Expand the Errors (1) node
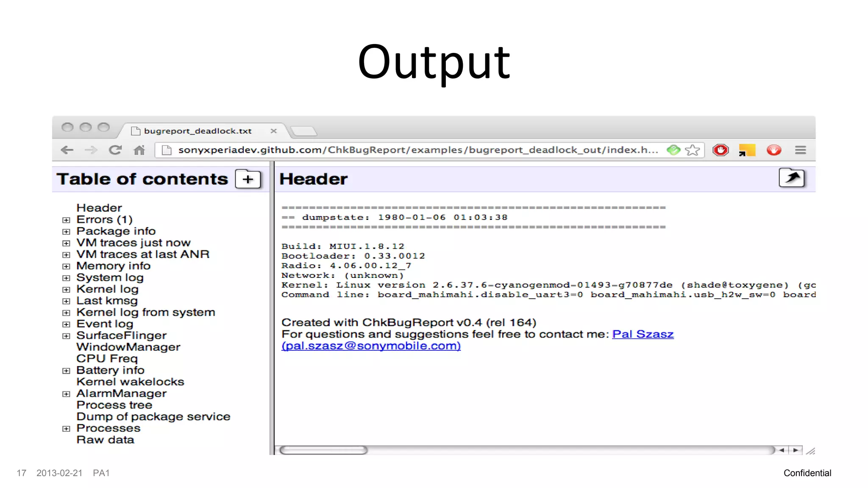868x488 pixels. (x=66, y=220)
